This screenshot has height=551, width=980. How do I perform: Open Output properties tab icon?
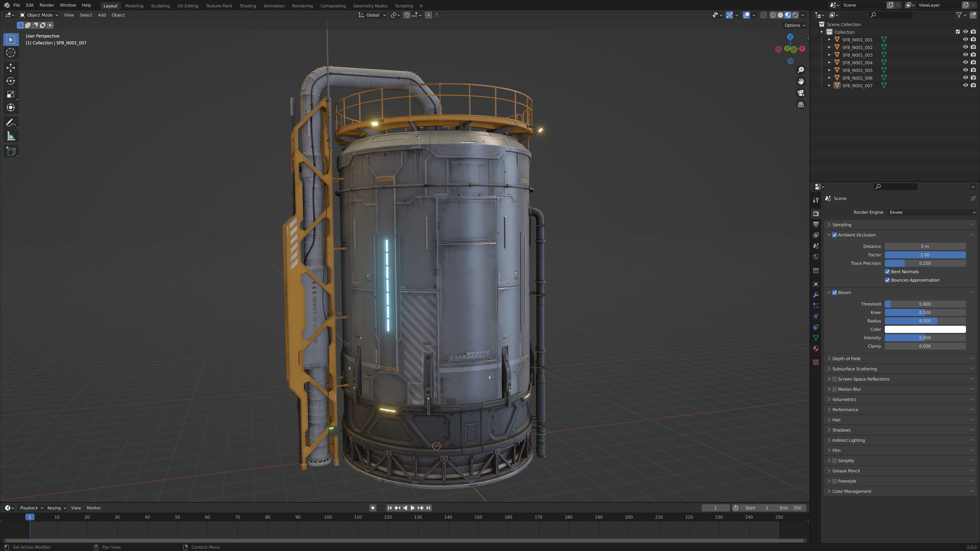[816, 224]
